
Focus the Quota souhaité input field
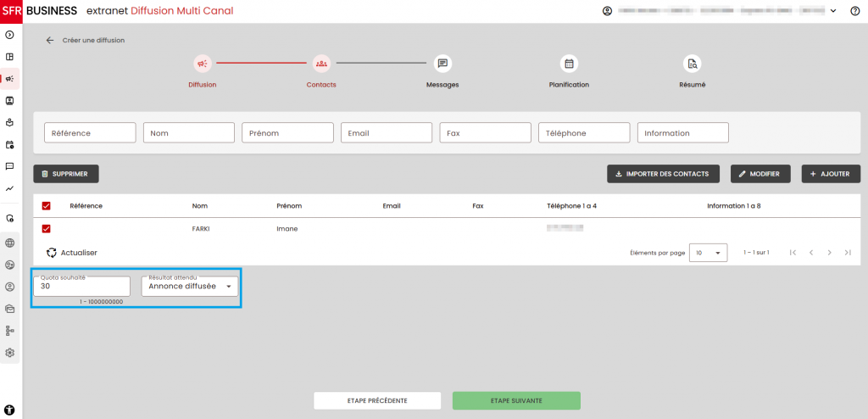81,287
